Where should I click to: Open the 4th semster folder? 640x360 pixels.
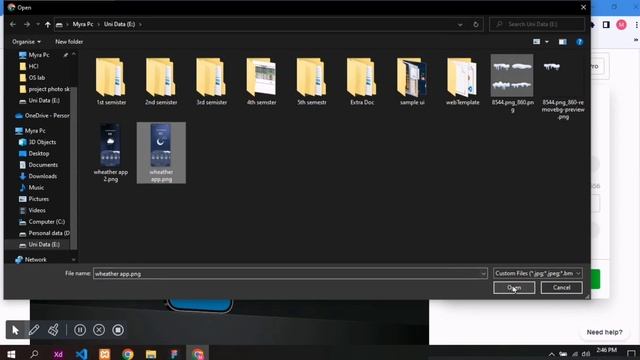(262, 82)
